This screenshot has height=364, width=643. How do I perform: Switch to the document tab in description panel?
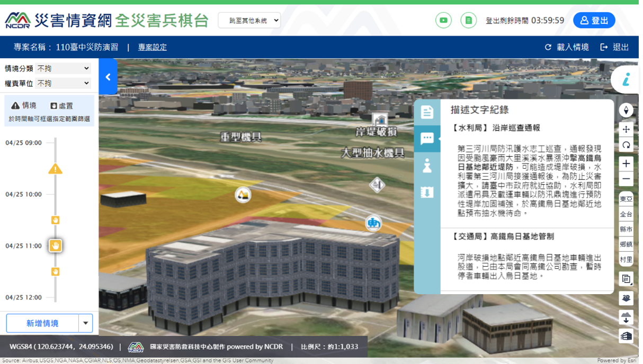[427, 112]
